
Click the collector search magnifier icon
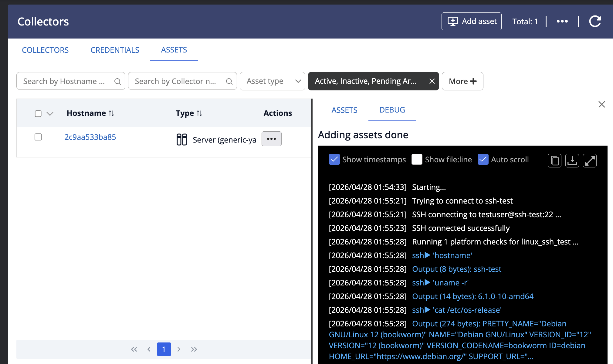point(229,81)
